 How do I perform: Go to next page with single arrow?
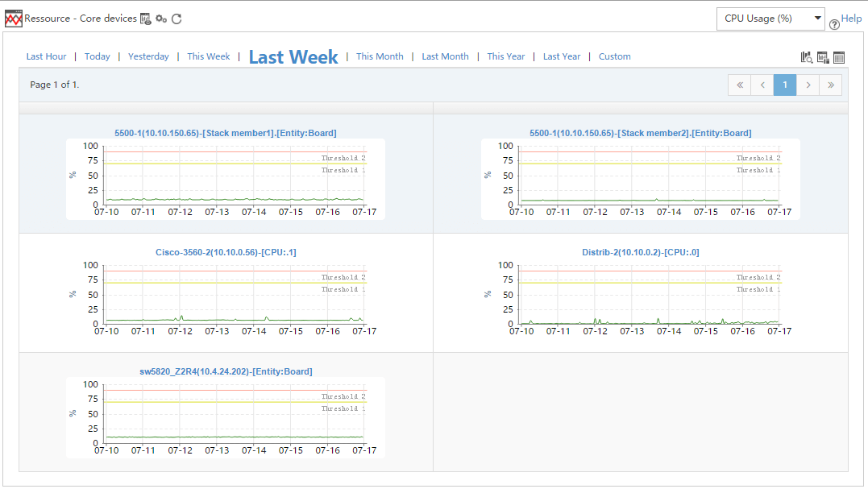808,85
